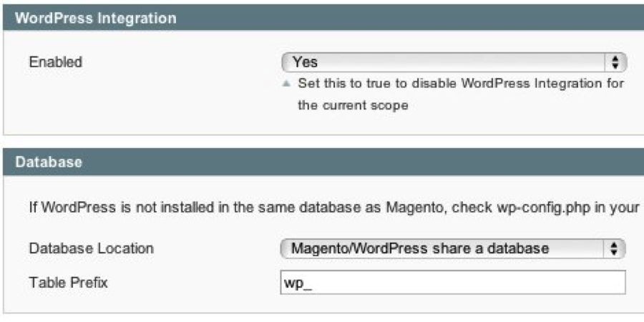Open the Database Location dropdown
Image resolution: width=644 pixels, height=322 pixels.
[452, 248]
